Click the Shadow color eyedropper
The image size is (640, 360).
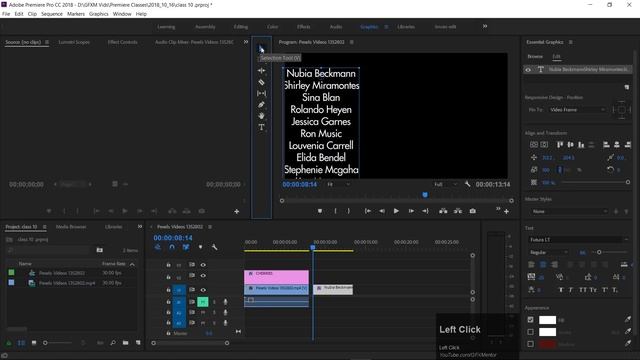[627, 344]
